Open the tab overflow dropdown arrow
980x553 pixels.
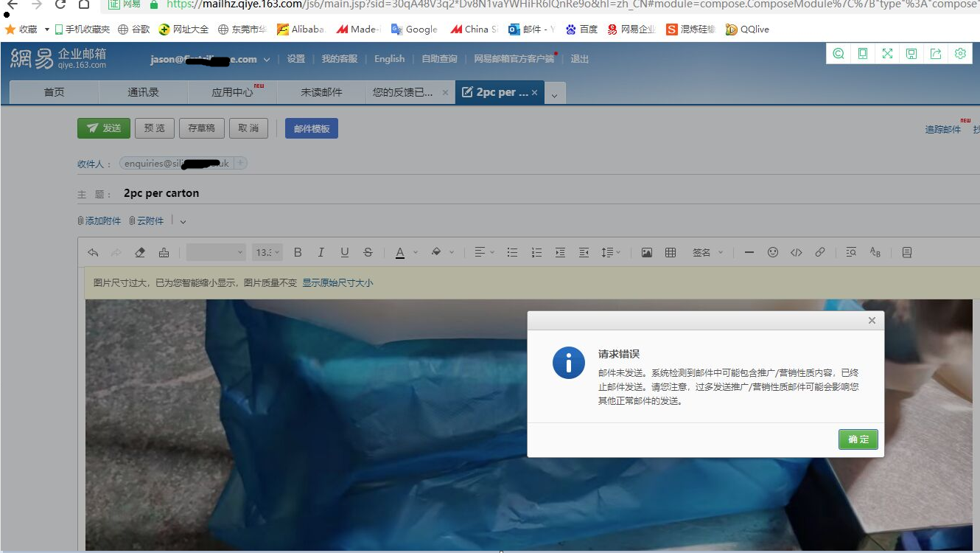[555, 94]
